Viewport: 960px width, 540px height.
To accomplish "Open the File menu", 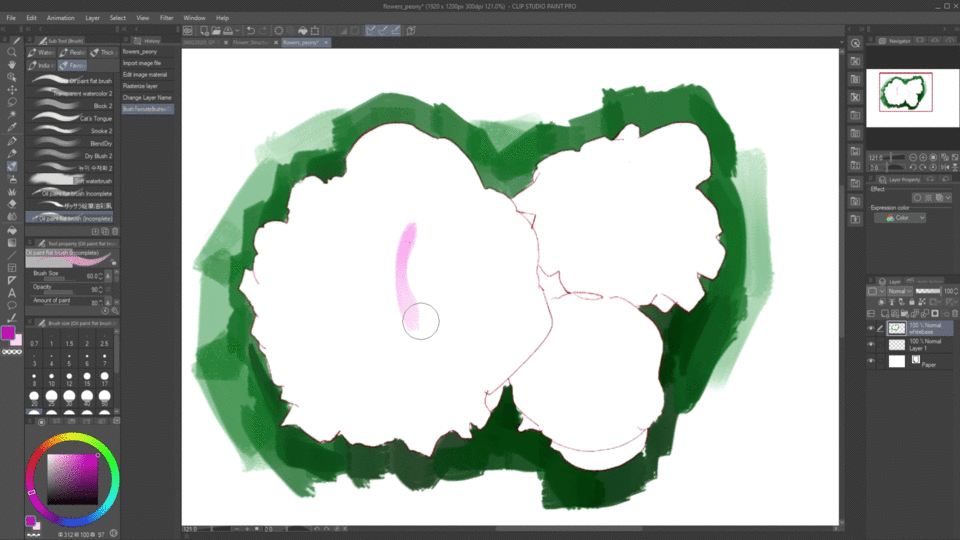I will (11, 18).
